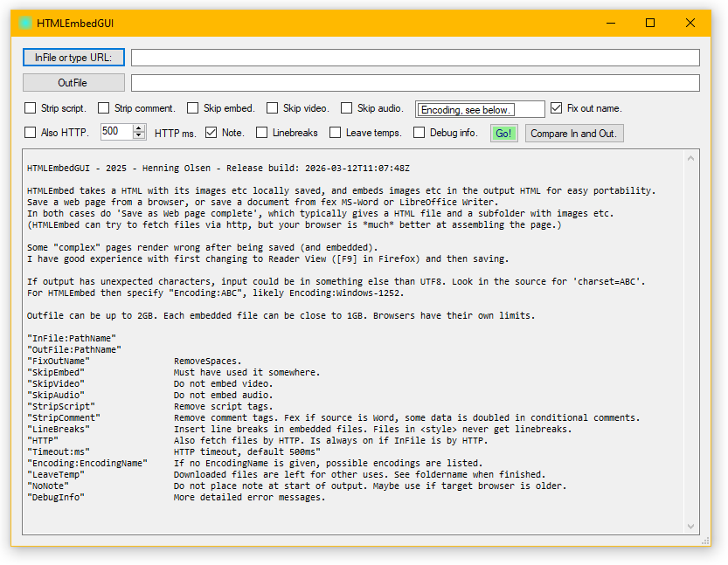Viewport: 728px width, 565px height.
Task: Click the Compare In and Out button
Action: (x=574, y=134)
